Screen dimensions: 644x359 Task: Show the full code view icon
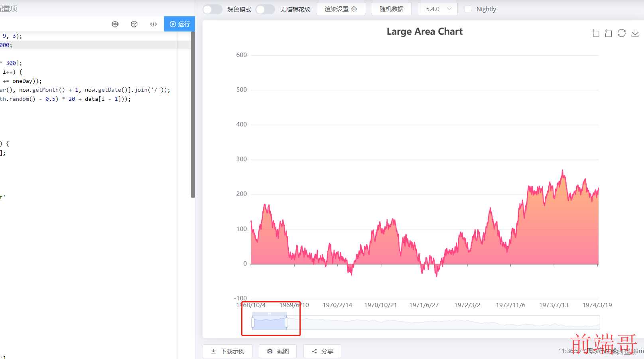(x=154, y=24)
